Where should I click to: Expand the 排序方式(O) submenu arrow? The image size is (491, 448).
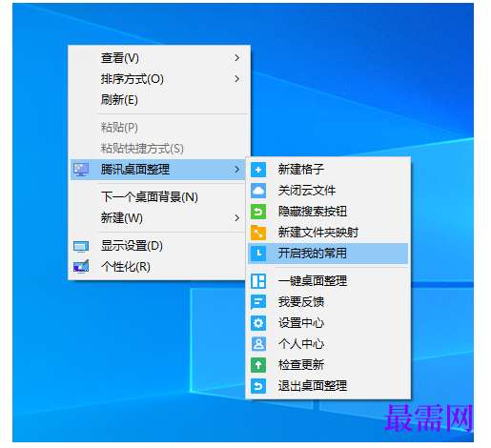point(236,79)
